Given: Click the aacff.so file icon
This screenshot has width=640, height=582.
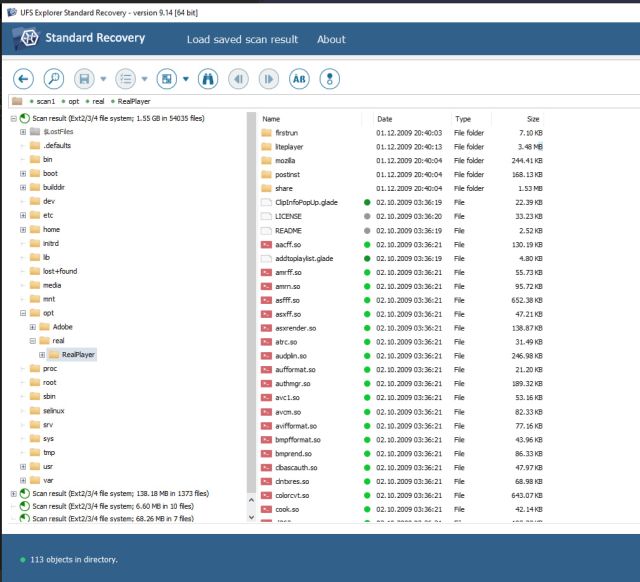Looking at the screenshot, I should click(x=266, y=244).
